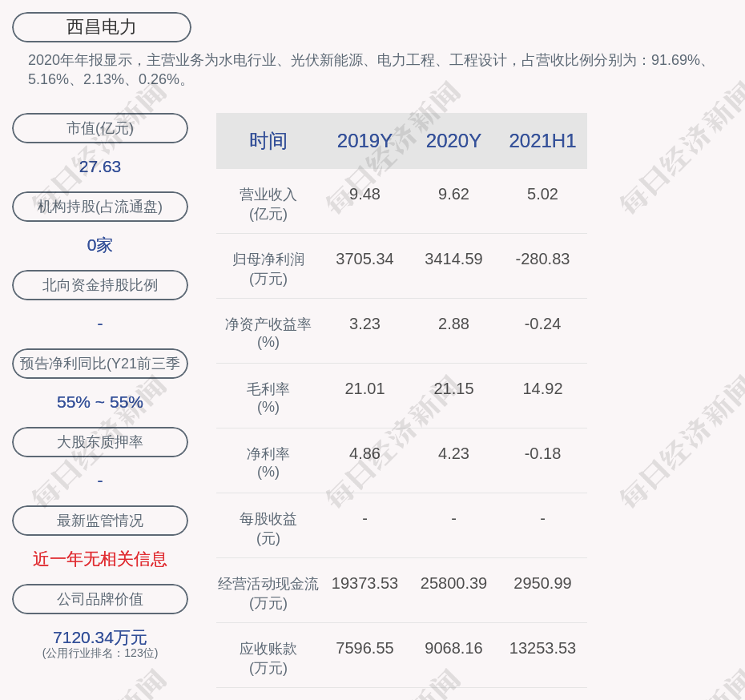Screen dimensions: 745x700
Task: Select the 2020Y column header
Action: [453, 141]
